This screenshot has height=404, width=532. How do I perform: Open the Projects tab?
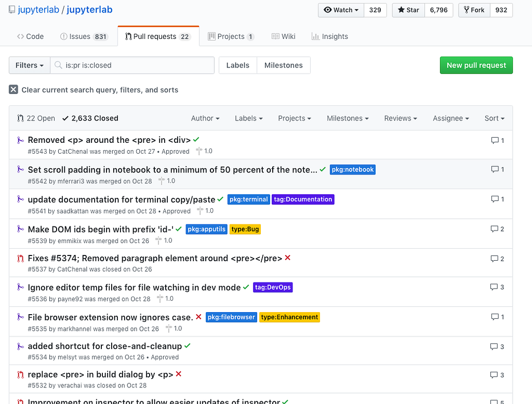coord(231,36)
